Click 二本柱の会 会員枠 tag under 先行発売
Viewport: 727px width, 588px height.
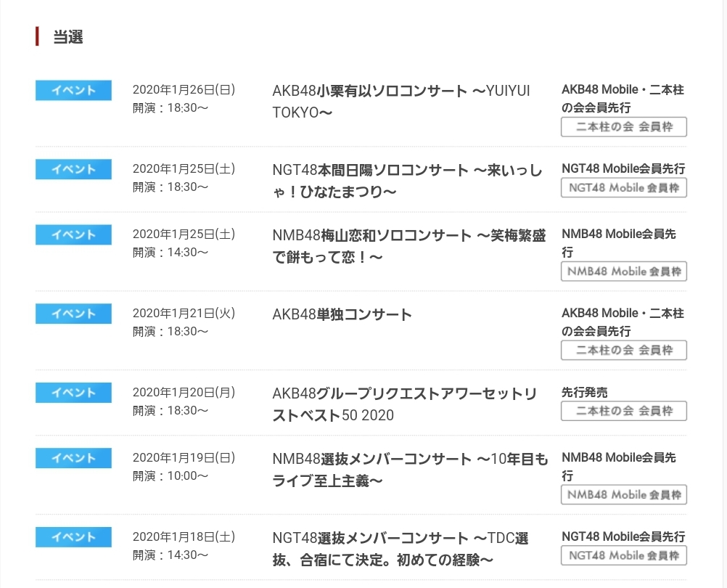coord(623,411)
